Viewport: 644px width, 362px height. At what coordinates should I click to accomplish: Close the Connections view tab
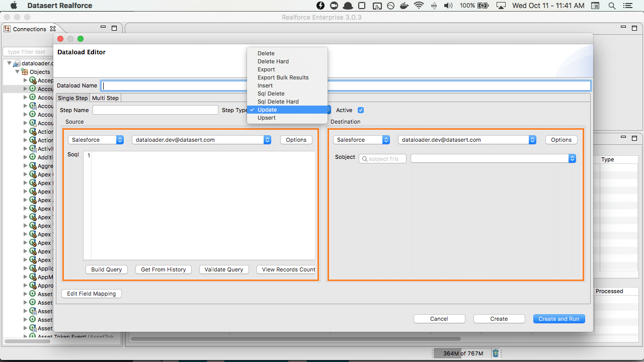tap(53, 29)
